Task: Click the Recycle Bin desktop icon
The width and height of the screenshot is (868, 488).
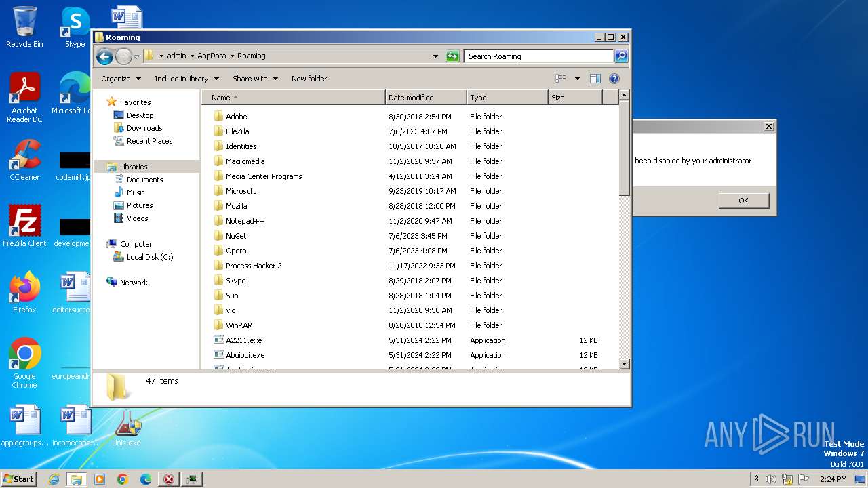Action: (24, 27)
